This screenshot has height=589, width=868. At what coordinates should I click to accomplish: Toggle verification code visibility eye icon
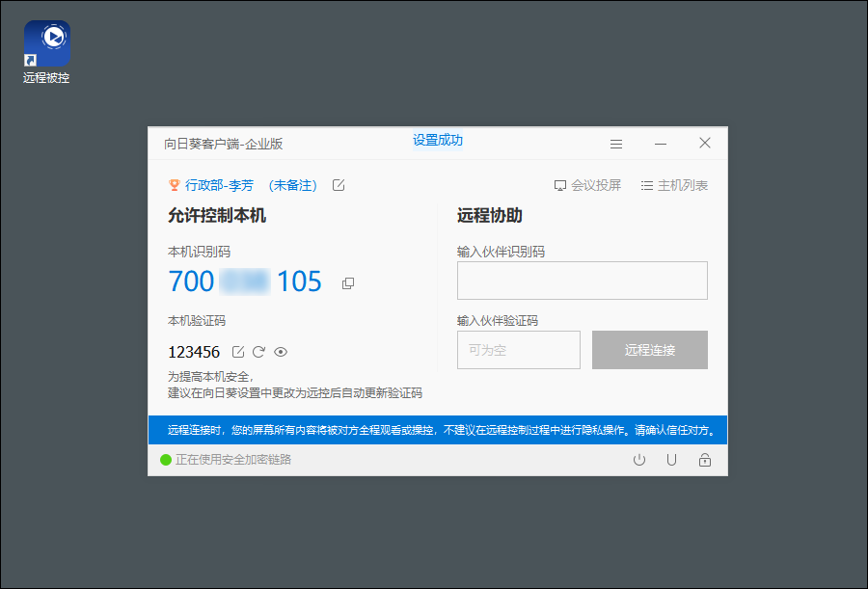tap(281, 352)
